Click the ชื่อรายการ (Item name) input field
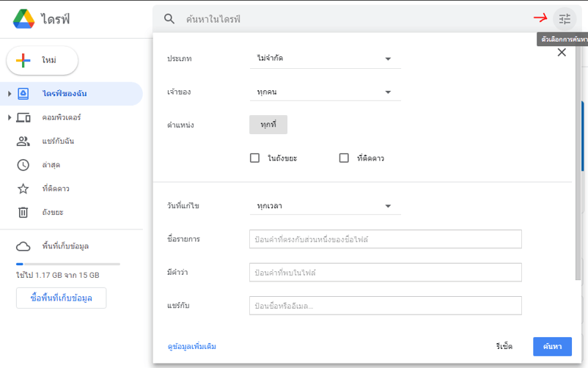 (385, 239)
